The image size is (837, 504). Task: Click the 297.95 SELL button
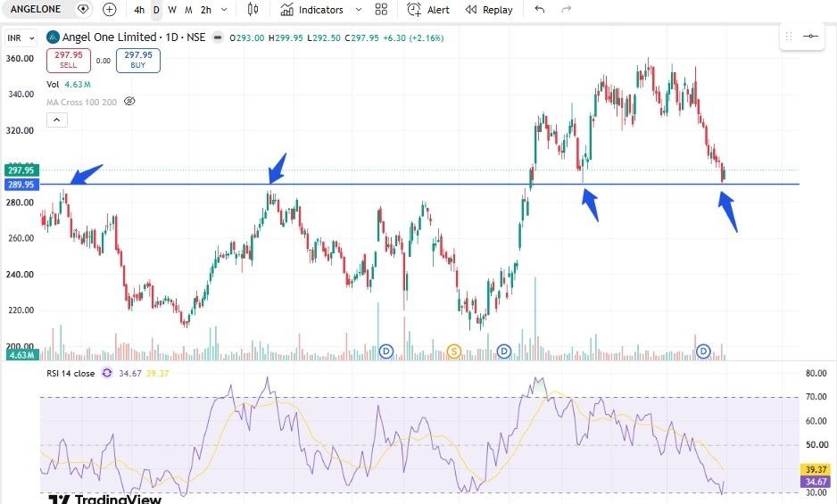69,60
